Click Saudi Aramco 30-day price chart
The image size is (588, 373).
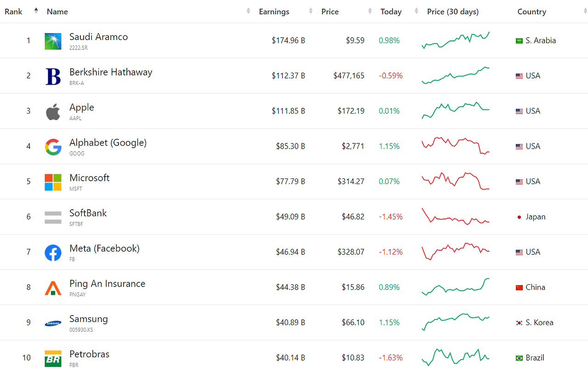(x=456, y=40)
